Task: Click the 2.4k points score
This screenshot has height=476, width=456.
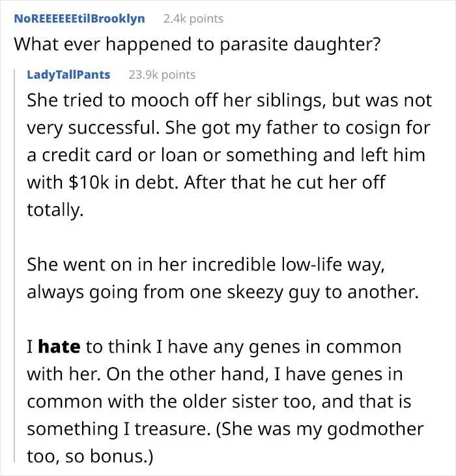Action: click(193, 19)
